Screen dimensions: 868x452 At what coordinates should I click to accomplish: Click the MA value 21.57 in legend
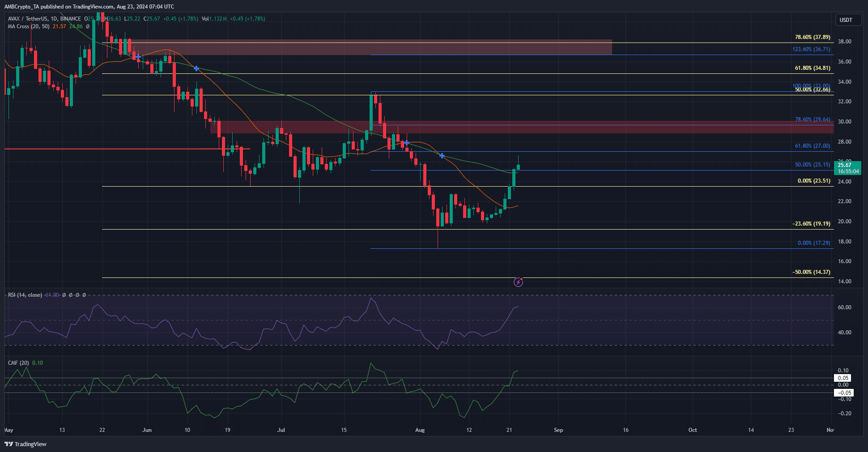[x=59, y=26]
